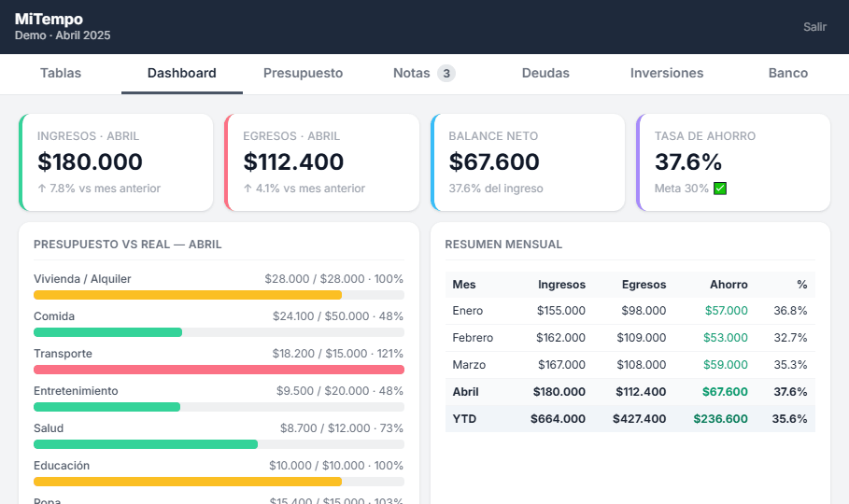This screenshot has width=849, height=504.
Task: Click the $8.700 / $12.000 · 73% value
Action: click(x=342, y=428)
